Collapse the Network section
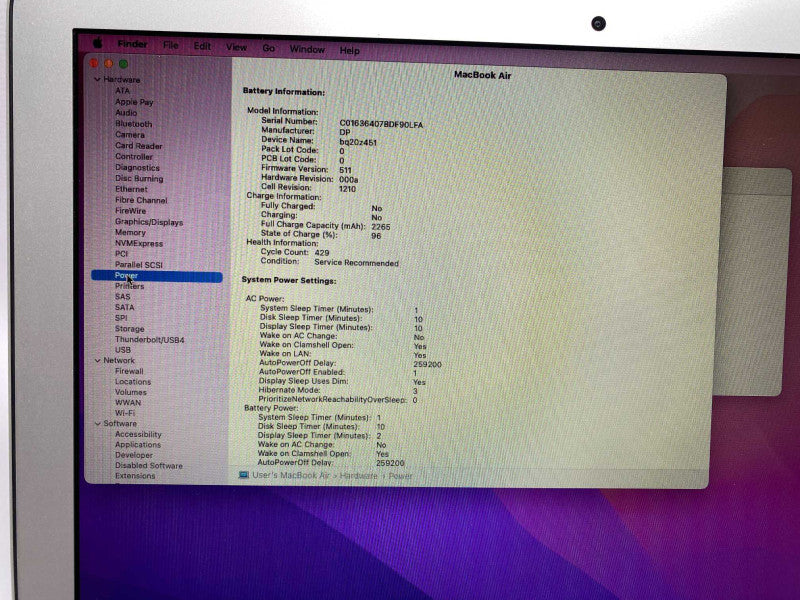The height and width of the screenshot is (600, 800). point(97,360)
